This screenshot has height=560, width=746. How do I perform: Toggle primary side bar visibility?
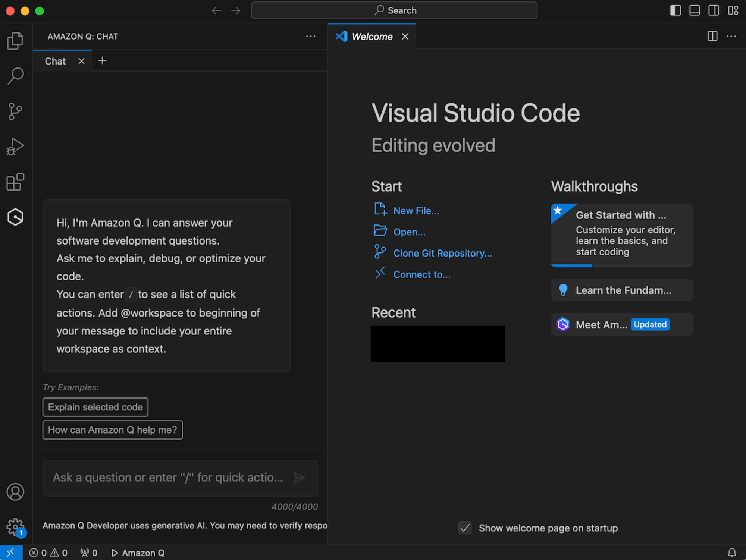click(x=676, y=10)
